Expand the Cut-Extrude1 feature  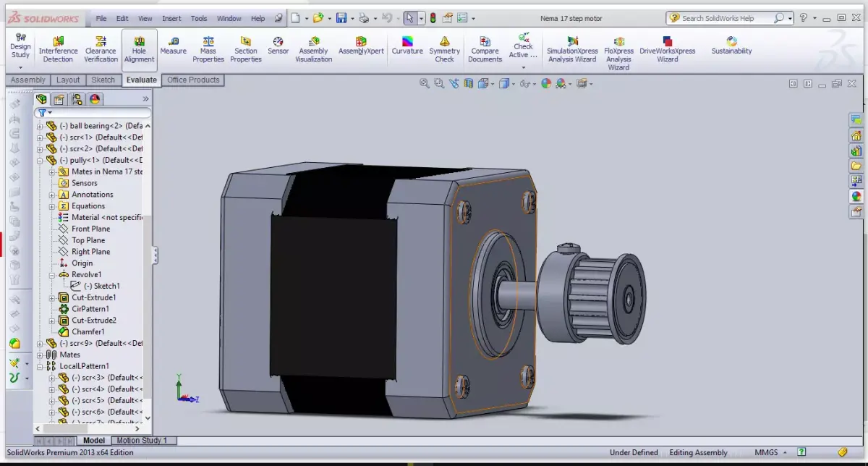tap(52, 298)
